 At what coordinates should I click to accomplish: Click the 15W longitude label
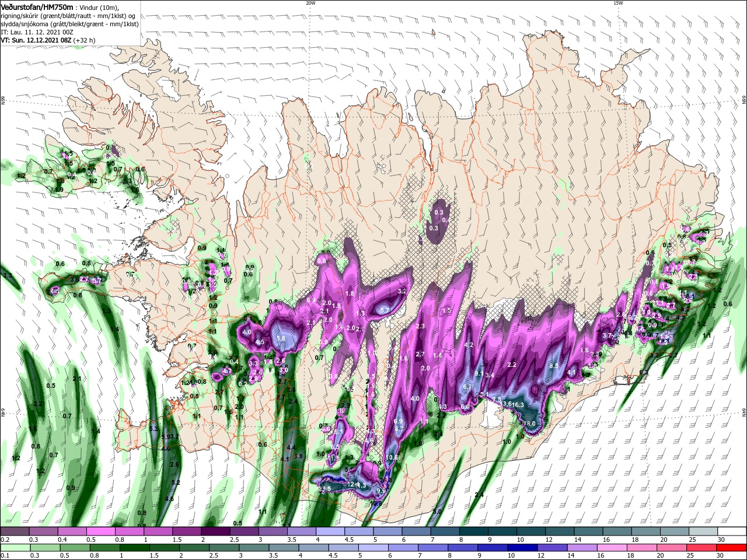pos(618,3)
